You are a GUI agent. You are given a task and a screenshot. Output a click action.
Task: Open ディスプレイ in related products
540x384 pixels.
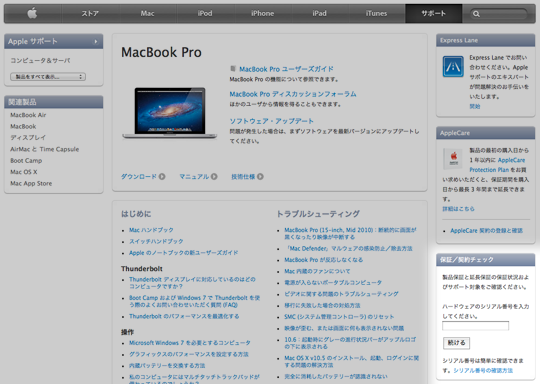[x=28, y=137]
